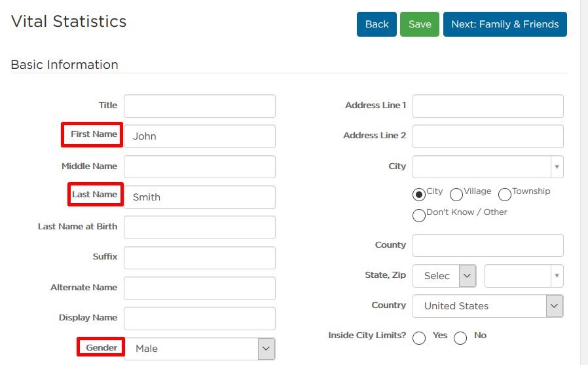Select the Village radio option
The height and width of the screenshot is (365, 588).
click(x=456, y=195)
